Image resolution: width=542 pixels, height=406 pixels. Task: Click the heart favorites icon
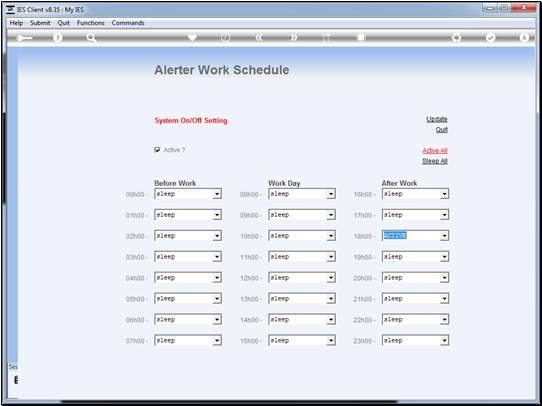193,37
